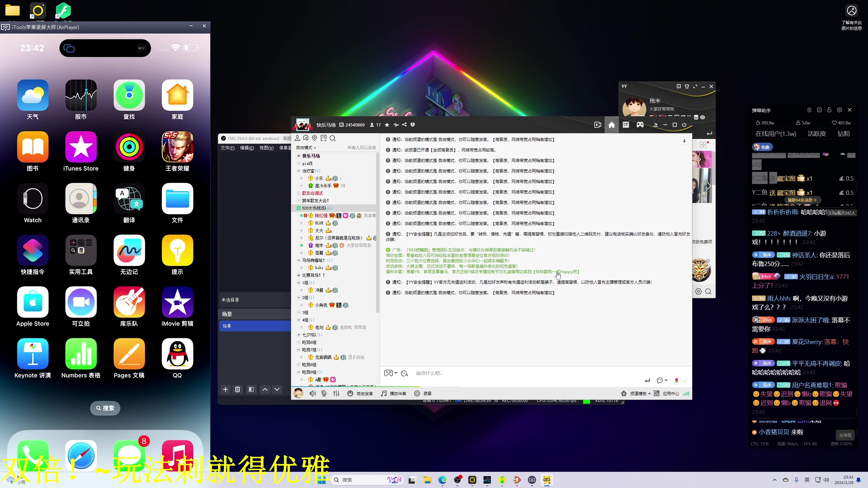Screen dimensions: 868x488
Task: Open File Explorer from the Windows taskbar
Action: tap(427, 480)
